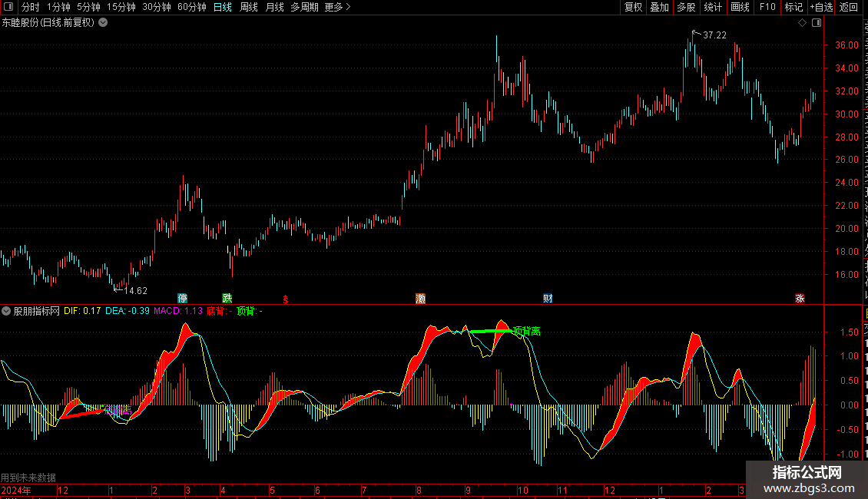
Task: Open the F10 company info
Action: [767, 7]
